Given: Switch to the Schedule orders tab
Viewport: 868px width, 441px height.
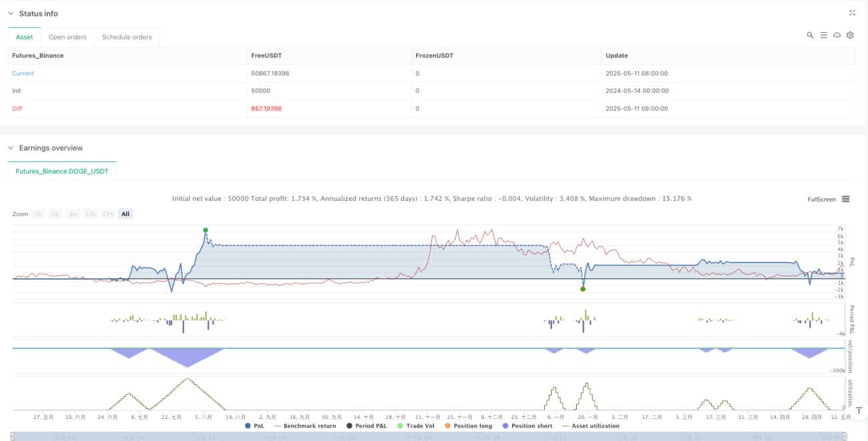Looking at the screenshot, I should tap(127, 37).
